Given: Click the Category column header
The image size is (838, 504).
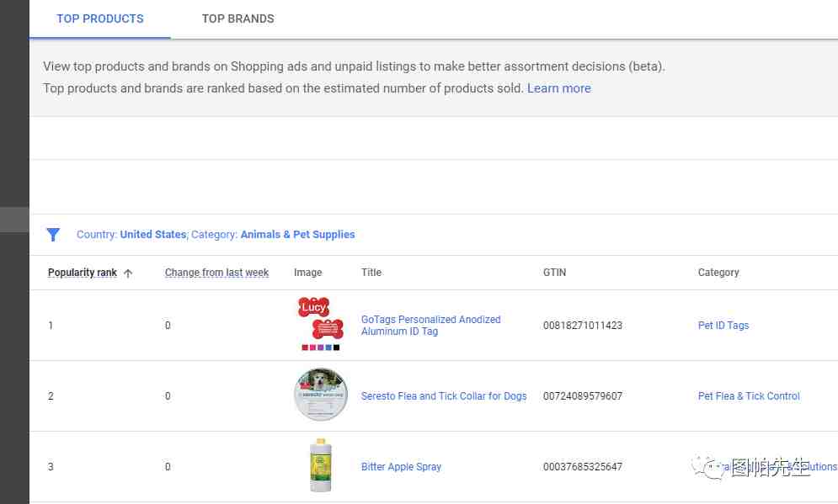Looking at the screenshot, I should [718, 273].
